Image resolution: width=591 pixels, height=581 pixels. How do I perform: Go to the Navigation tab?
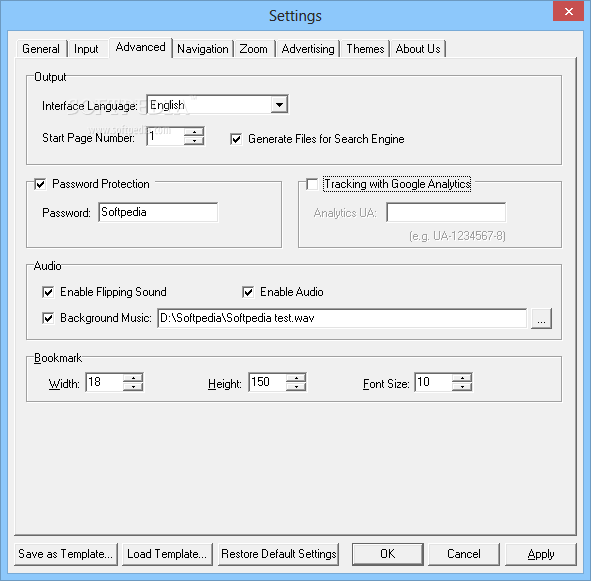(203, 49)
